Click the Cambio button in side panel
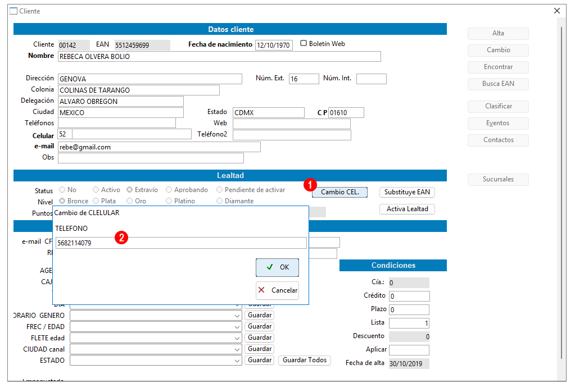 [x=498, y=50]
